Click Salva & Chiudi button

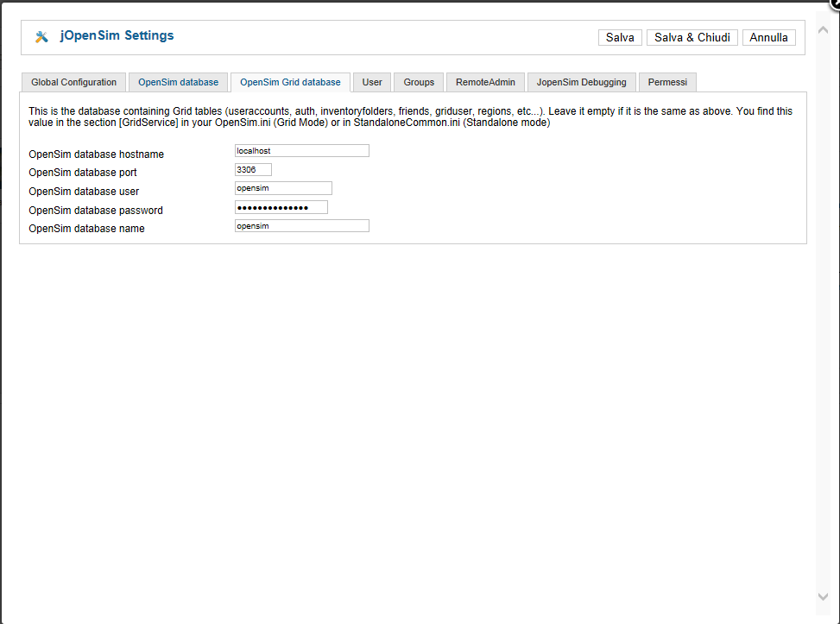click(692, 37)
